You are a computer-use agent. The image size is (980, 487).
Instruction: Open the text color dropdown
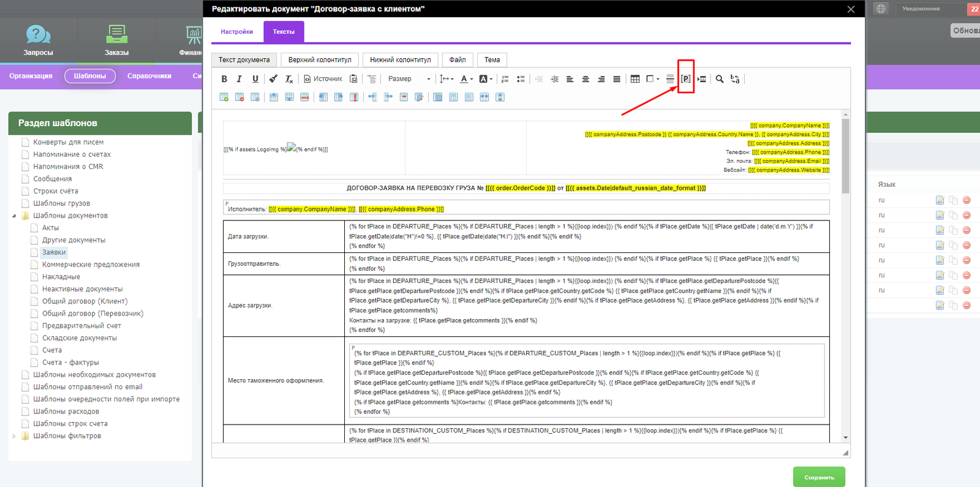tap(466, 79)
